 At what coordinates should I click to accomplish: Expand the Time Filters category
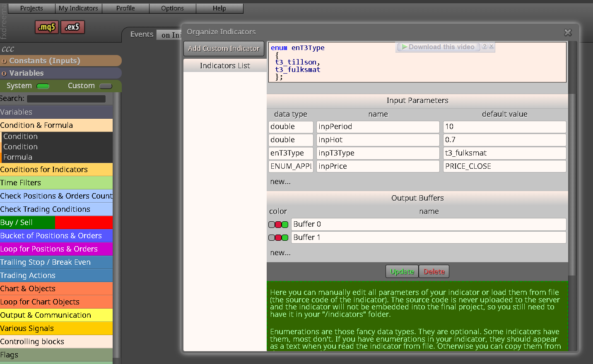point(56,183)
